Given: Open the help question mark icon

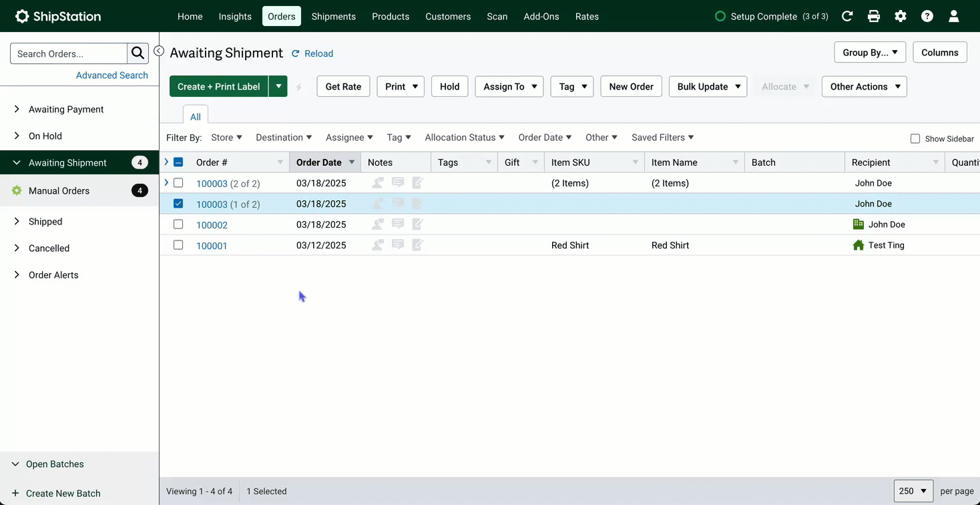Looking at the screenshot, I should [x=927, y=16].
